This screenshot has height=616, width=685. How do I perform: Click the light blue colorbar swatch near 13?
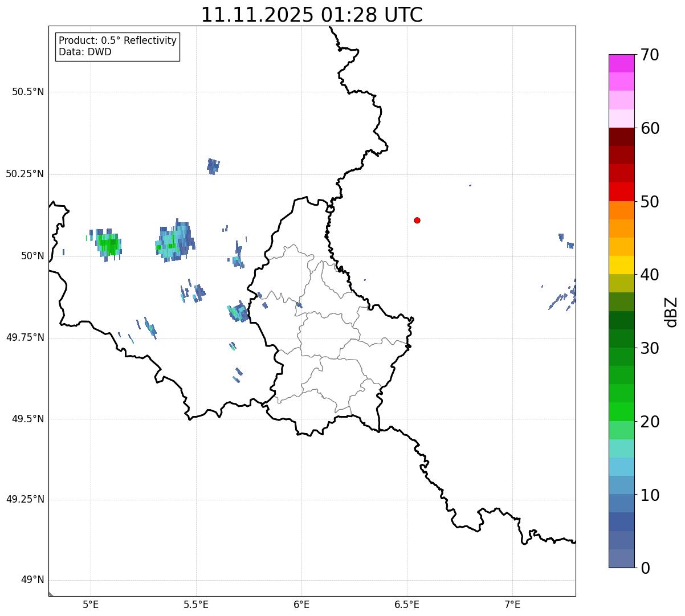pos(621,467)
